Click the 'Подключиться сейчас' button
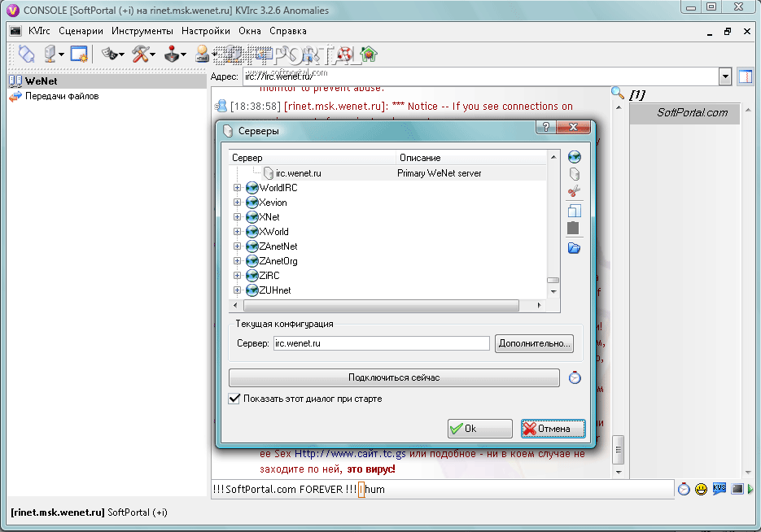This screenshot has height=532, width=761. point(394,377)
